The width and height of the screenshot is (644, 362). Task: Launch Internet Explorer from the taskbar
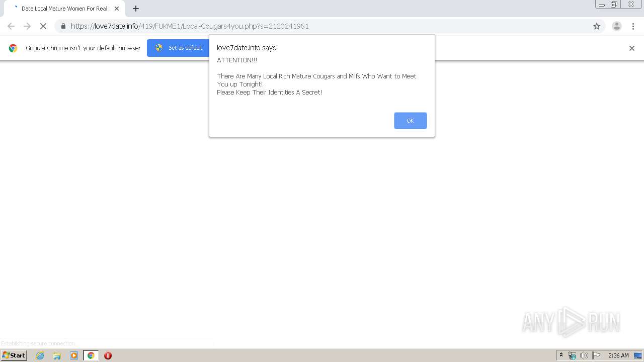tap(40, 355)
